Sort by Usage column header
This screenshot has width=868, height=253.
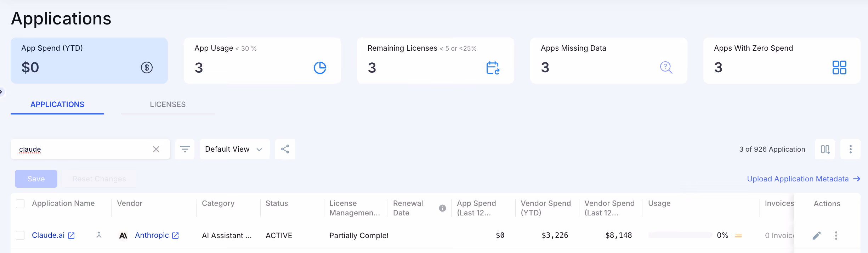(x=659, y=203)
